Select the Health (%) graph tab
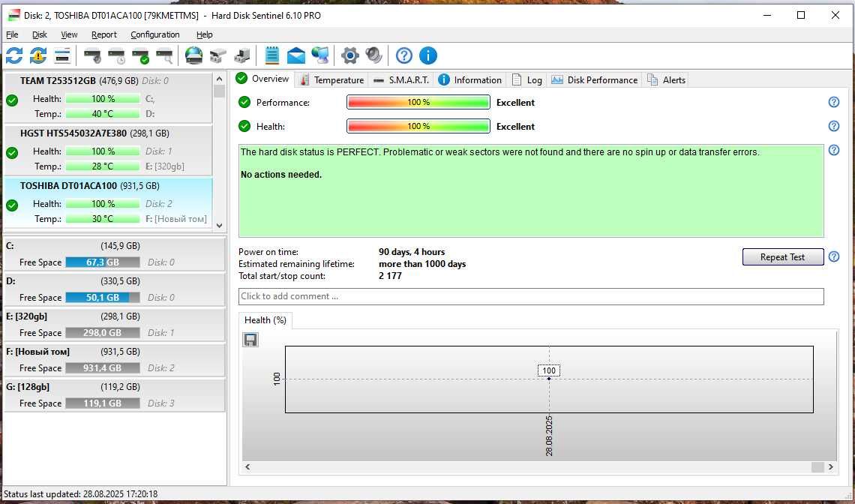Screen dimensions: 855x504 265,320
